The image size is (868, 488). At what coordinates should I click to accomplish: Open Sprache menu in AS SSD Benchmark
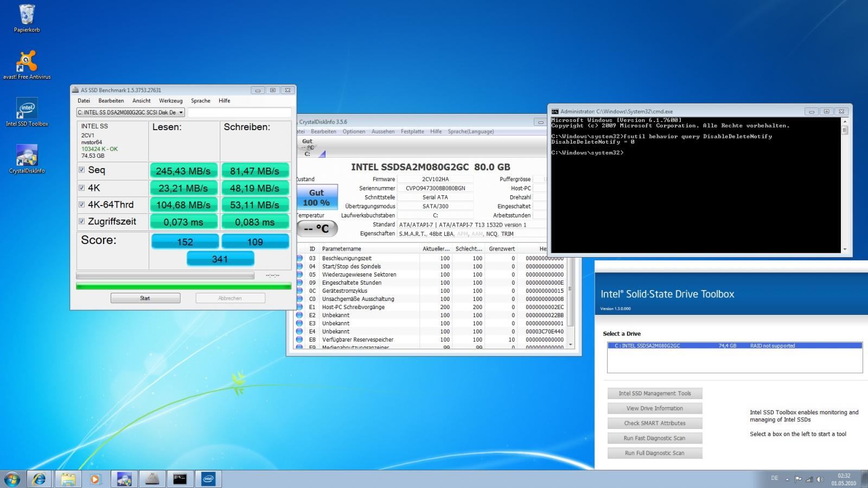pos(201,101)
